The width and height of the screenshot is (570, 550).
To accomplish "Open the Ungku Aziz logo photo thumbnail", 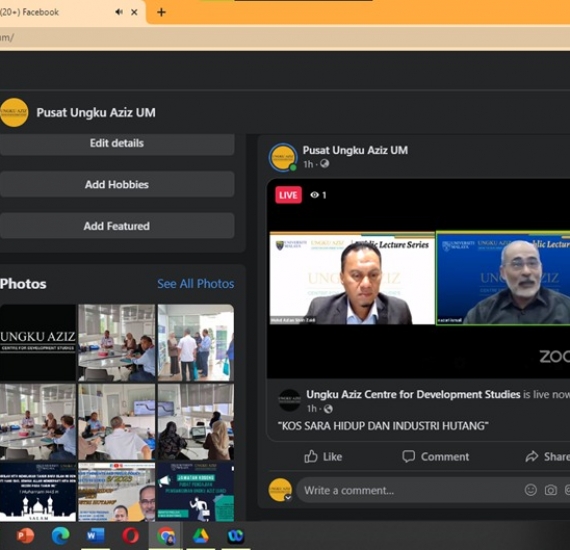I will 38,342.
